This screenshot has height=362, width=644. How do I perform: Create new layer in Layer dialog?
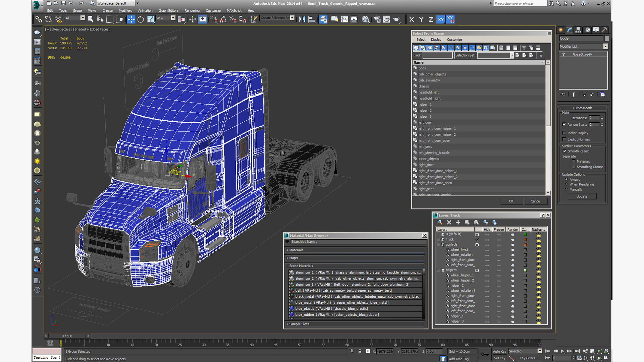[440, 222]
